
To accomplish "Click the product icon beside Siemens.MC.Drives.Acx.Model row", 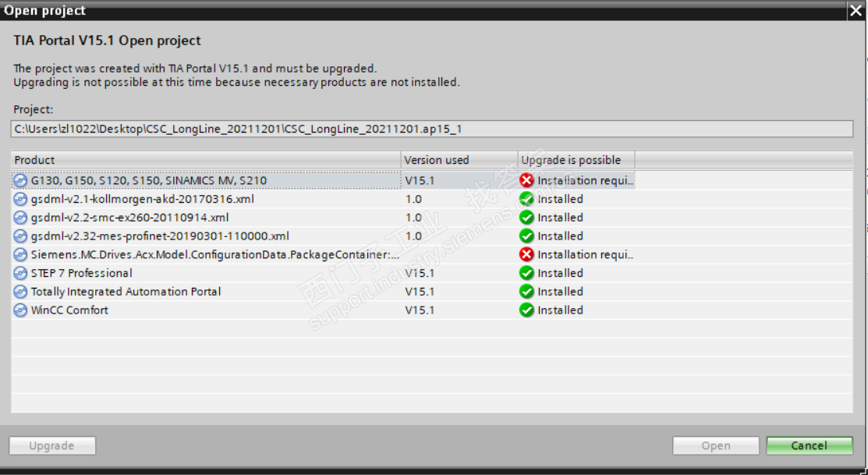I will click(x=20, y=255).
